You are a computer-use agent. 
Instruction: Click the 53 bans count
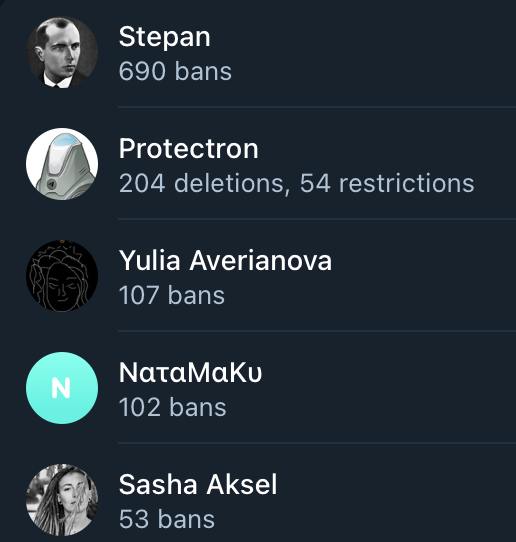coord(167,519)
